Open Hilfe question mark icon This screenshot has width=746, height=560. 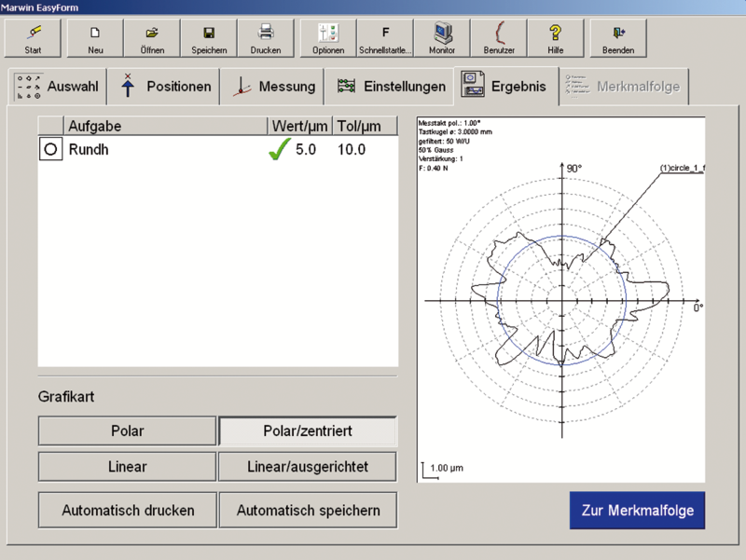[x=555, y=37]
